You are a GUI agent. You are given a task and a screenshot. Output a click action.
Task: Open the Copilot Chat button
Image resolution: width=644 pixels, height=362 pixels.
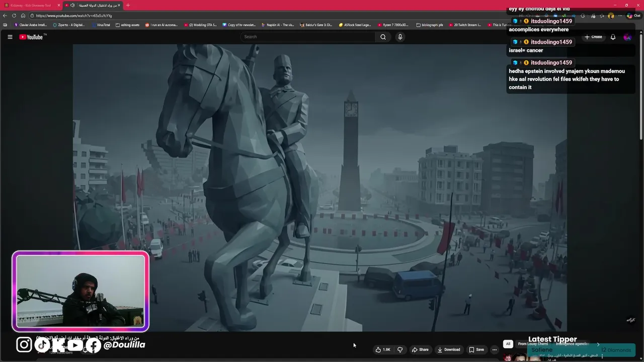pyautogui.click(x=633, y=16)
